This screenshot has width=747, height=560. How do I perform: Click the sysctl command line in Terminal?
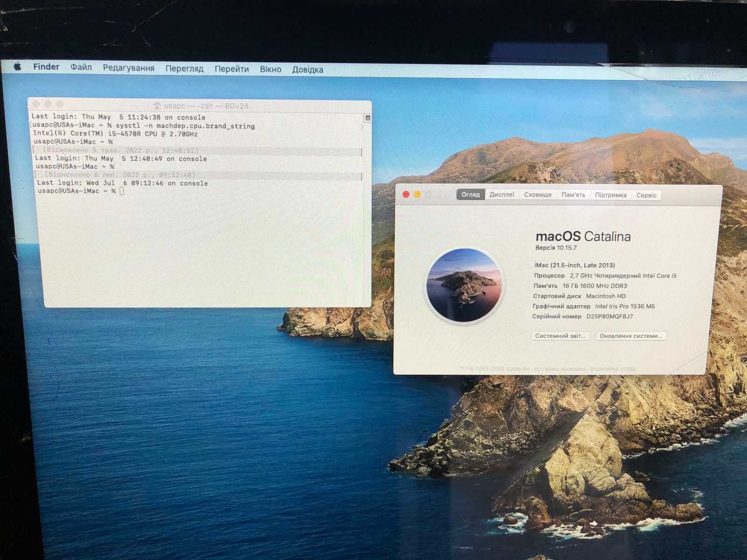(143, 126)
